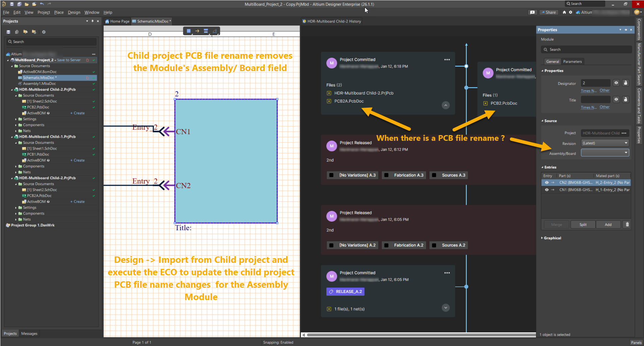Click the Compile icon in the Projects panel toolbar
The height and width of the screenshot is (346, 644).
click(x=17, y=32)
